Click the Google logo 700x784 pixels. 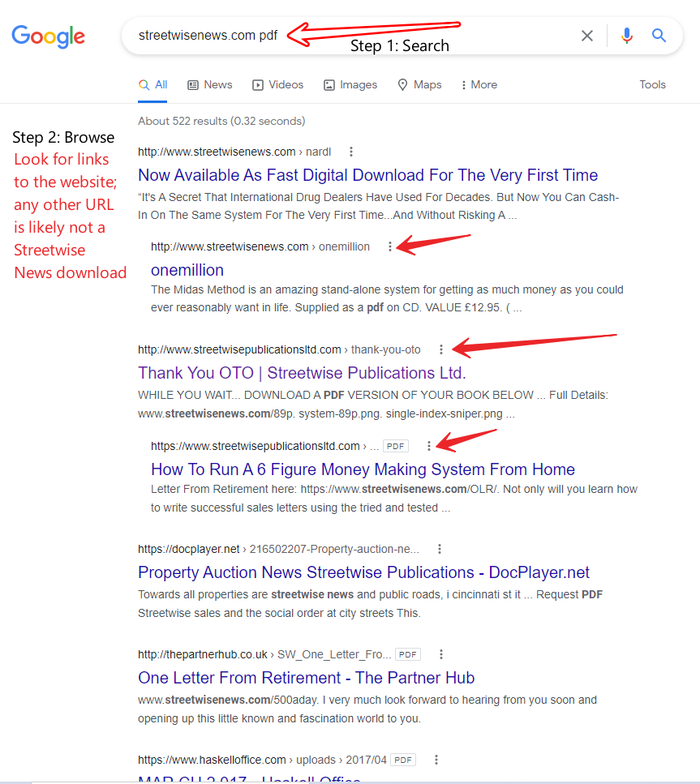click(49, 36)
